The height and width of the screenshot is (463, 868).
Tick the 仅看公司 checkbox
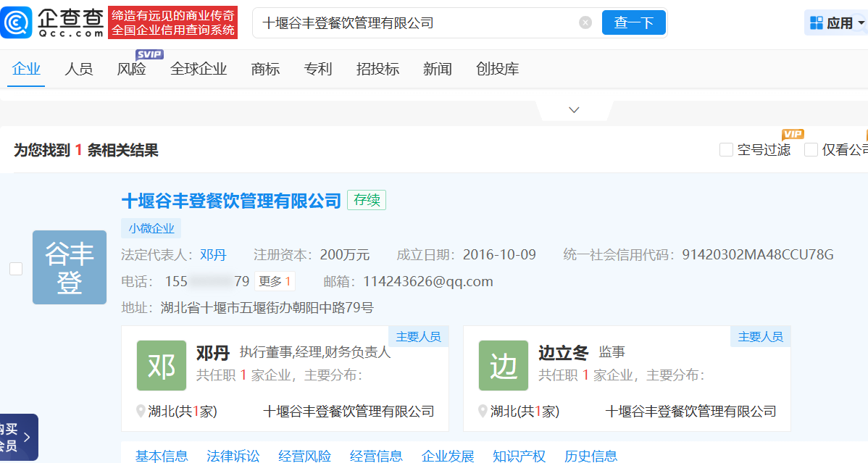pos(811,149)
